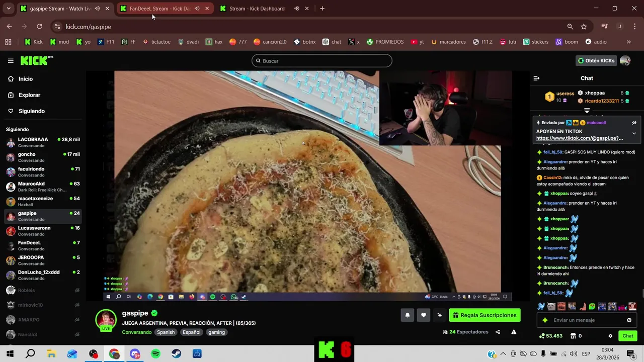Collapse the chat panel arrow icon
644x362 pixels.
[x=536, y=78]
